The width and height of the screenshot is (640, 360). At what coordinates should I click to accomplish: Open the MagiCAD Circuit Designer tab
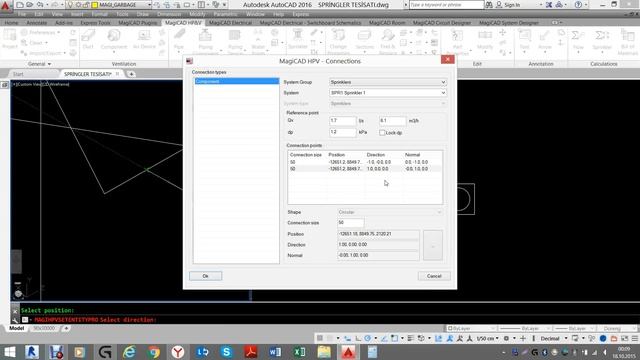[442, 23]
